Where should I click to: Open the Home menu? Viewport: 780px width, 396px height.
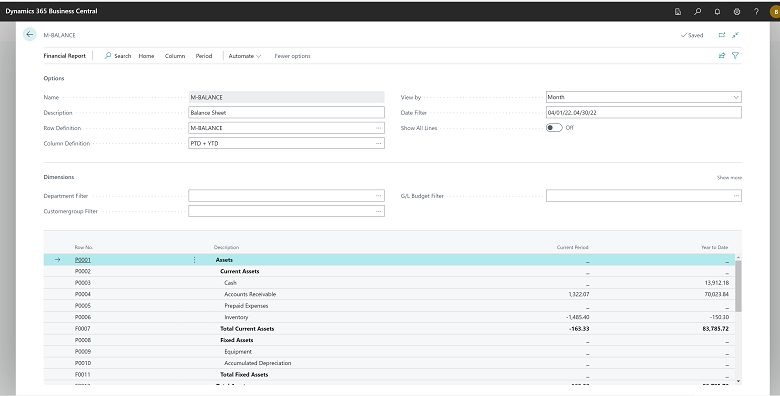click(x=146, y=56)
